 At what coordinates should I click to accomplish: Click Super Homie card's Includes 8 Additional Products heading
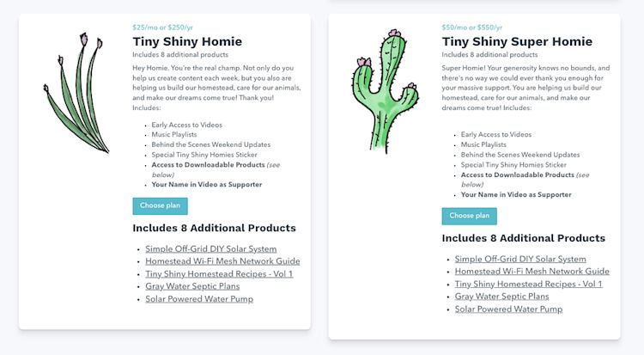tap(523, 238)
